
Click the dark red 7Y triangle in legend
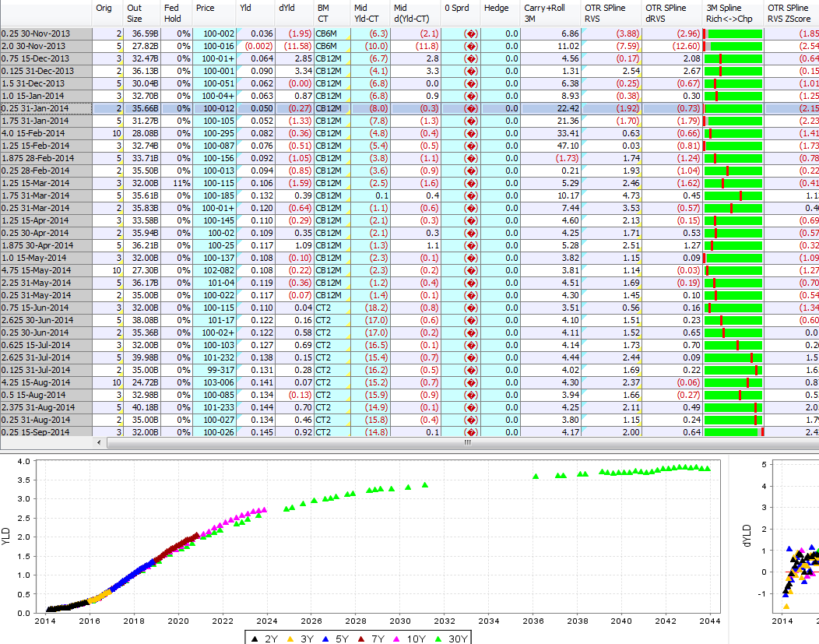coord(361,639)
